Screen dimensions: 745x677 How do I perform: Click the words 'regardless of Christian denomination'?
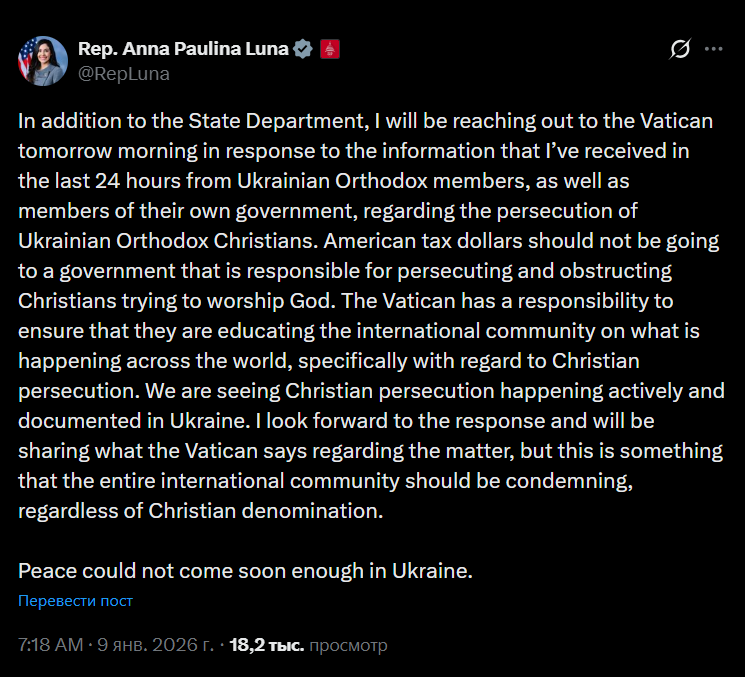coord(200,511)
